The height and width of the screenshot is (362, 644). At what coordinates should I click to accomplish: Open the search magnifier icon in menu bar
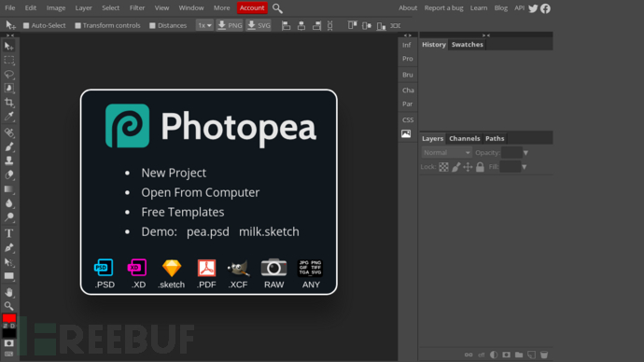[277, 8]
